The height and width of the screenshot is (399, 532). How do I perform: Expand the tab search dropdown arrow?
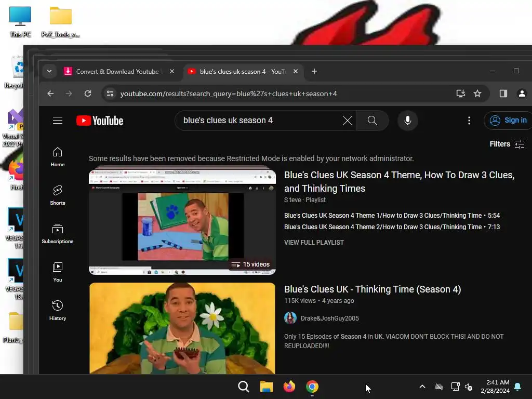(x=49, y=71)
